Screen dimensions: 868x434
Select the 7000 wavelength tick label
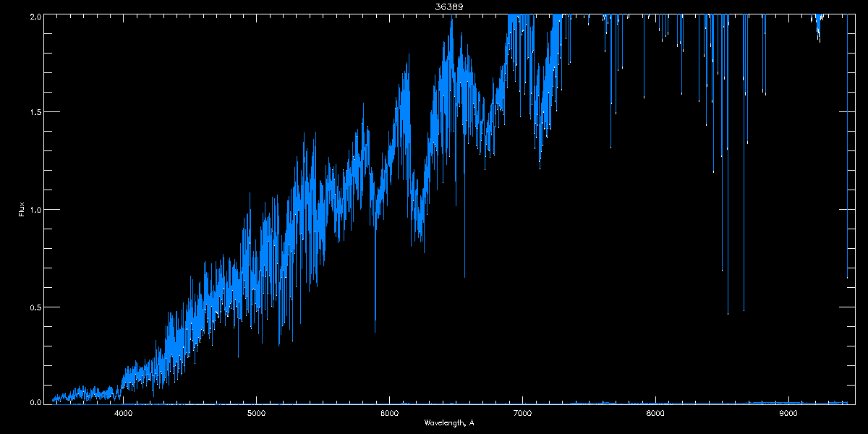[x=522, y=414]
